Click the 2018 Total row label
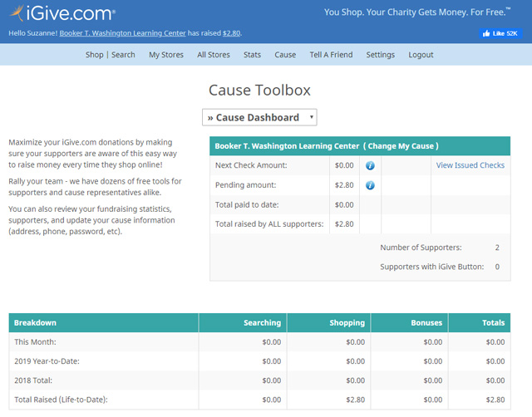532x417 pixels. point(33,380)
